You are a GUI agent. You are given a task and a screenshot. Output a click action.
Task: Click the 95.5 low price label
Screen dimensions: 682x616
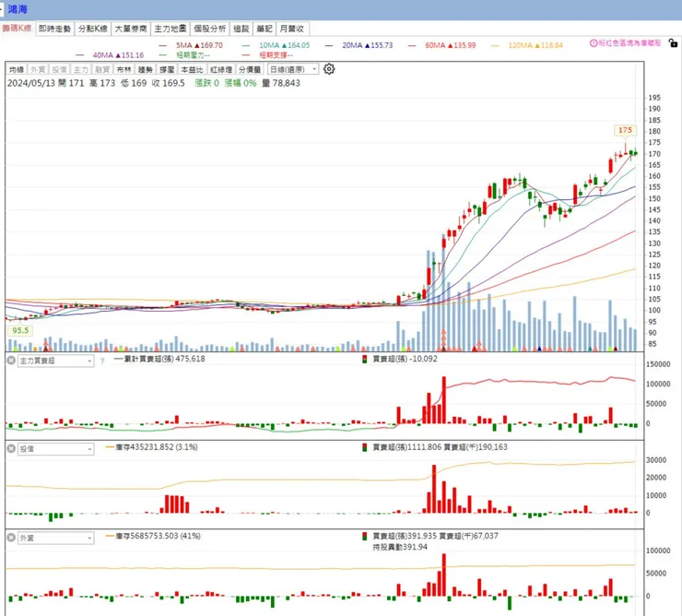(x=20, y=330)
